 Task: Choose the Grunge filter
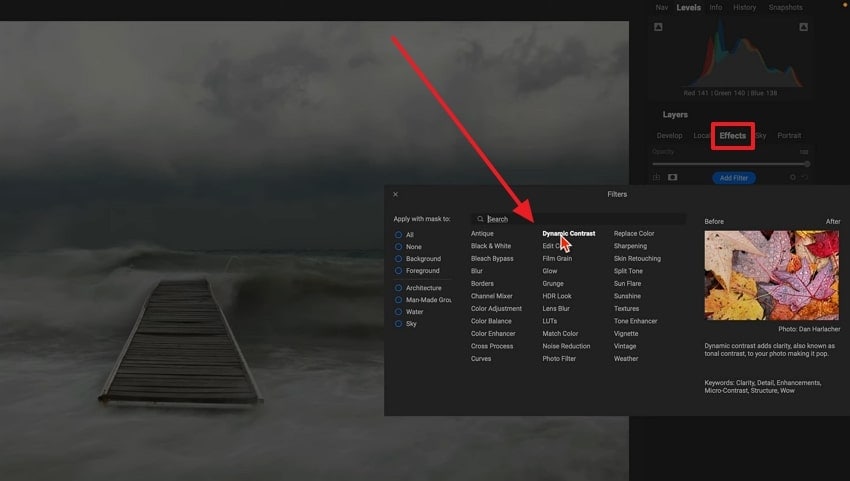553,284
